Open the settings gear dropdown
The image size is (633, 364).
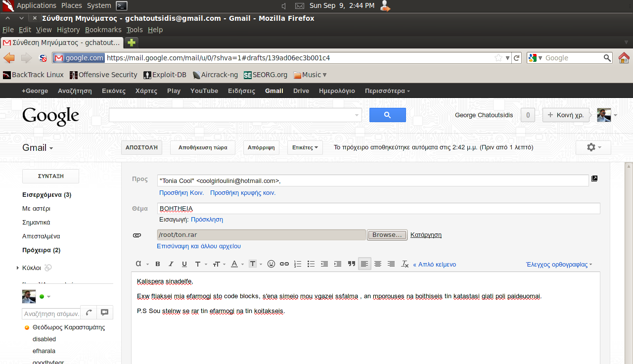(x=593, y=147)
